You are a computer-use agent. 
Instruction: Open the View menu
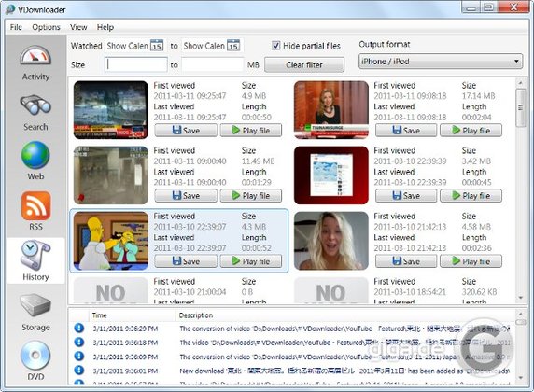click(x=78, y=27)
